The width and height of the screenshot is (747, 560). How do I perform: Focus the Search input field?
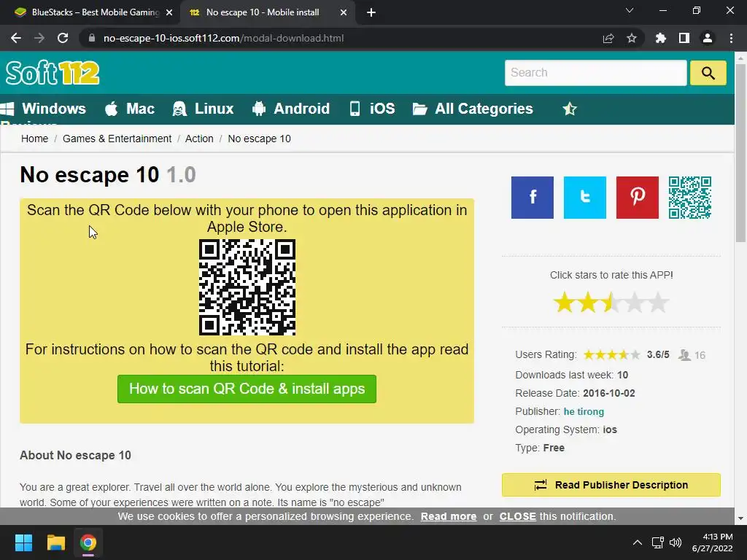[x=595, y=73]
